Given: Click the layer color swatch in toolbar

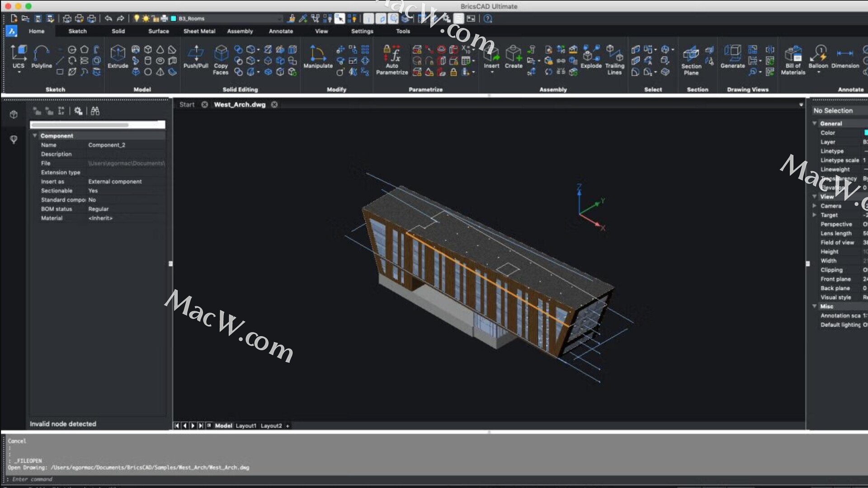Looking at the screenshot, I should click(173, 19).
